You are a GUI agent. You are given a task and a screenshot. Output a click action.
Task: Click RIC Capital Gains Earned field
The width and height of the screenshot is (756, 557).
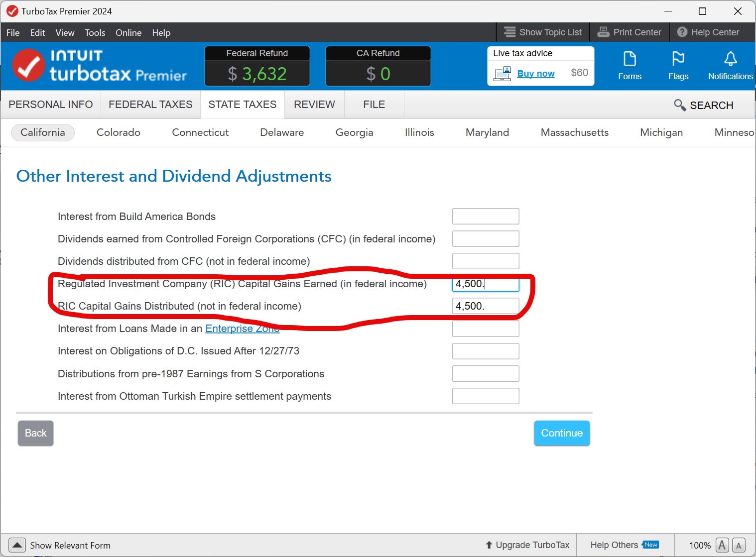point(486,284)
